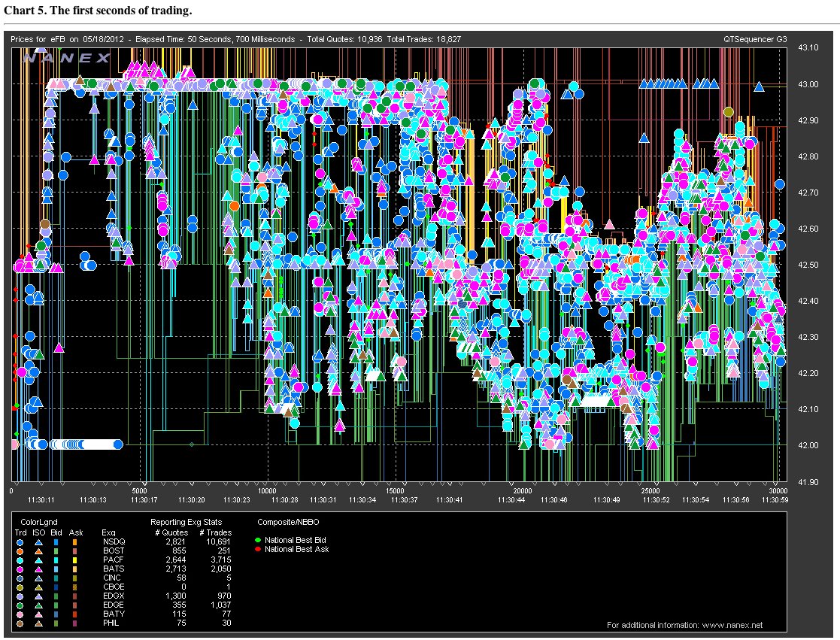840x640 pixels.
Task: Click the NSDQ orange Ask color swatch
Action: click(76, 541)
